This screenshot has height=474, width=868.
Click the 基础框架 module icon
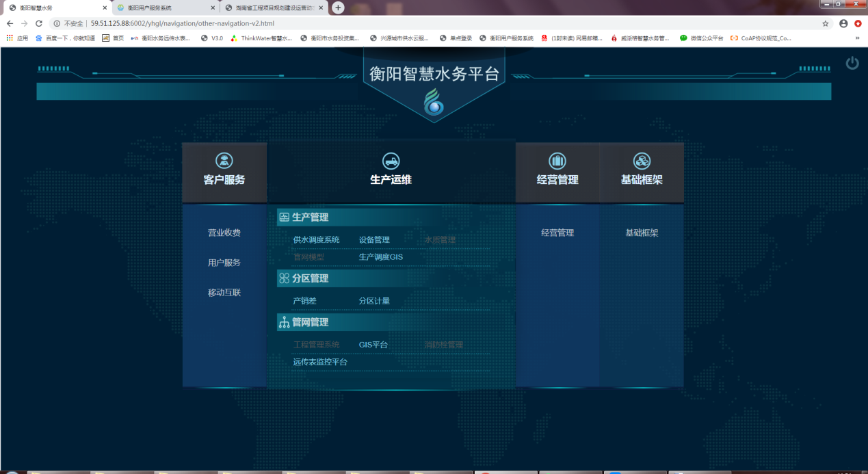tap(642, 161)
